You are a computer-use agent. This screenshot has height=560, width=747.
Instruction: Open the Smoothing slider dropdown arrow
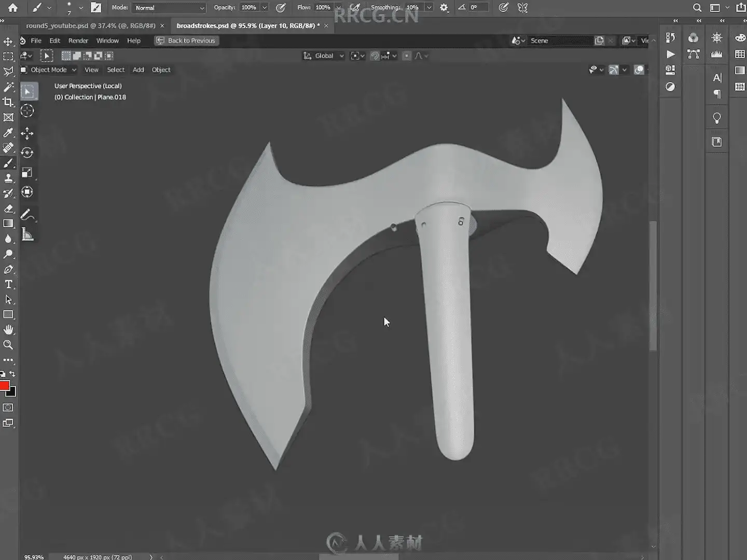[429, 8]
